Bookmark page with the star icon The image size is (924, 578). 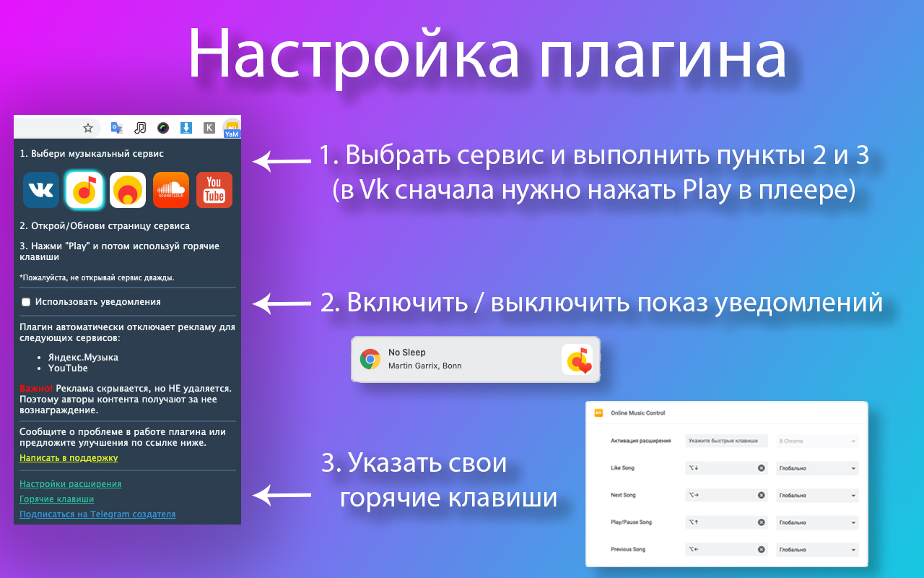[x=88, y=128]
